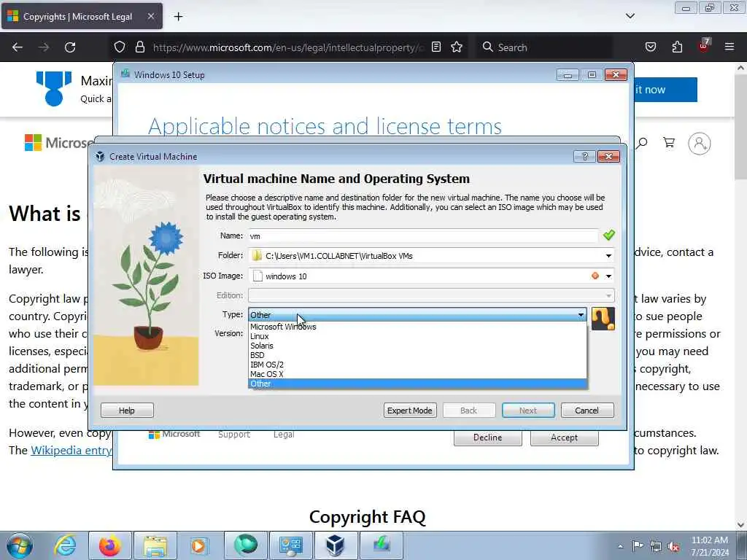Toggle Firefox reader view icon
This screenshot has height=560, width=747.
436,47
